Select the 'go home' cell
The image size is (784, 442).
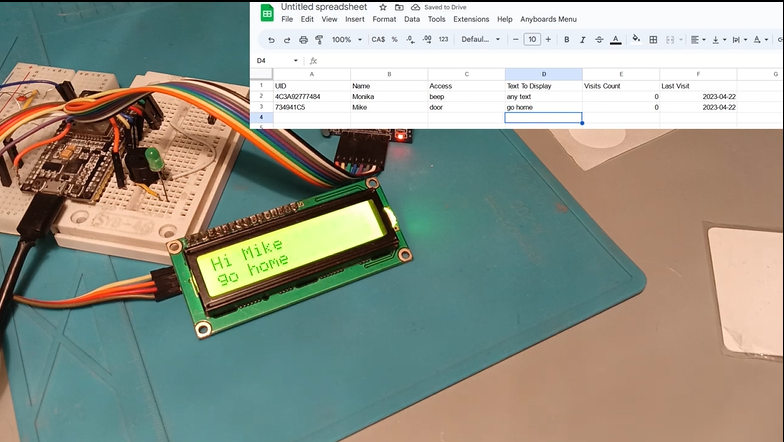544,107
